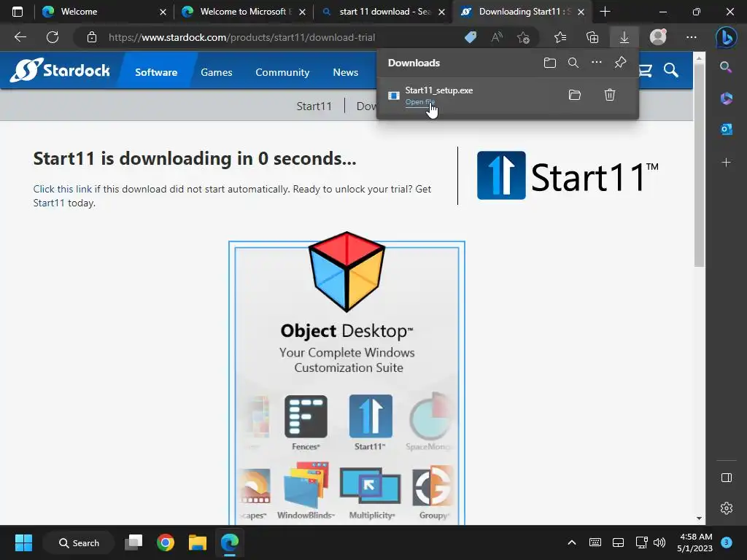This screenshot has width=747, height=560.
Task: Open the Software menu on Stardock
Action: pos(156,72)
